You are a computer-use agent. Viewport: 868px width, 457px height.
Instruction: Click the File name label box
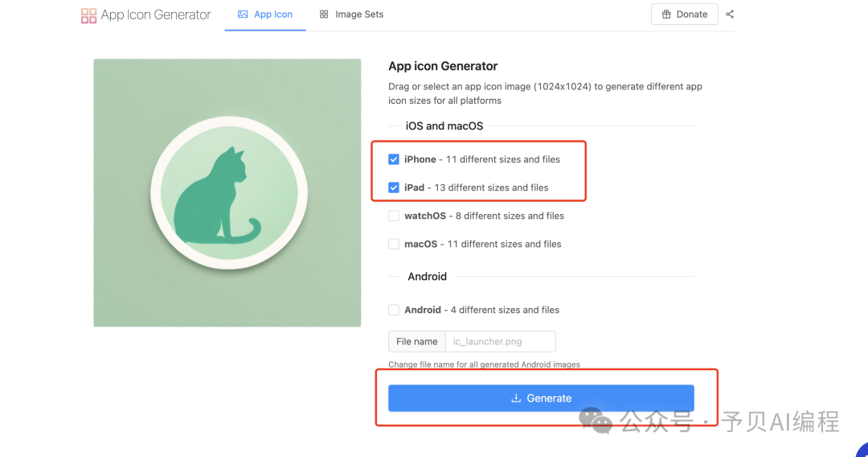pos(417,341)
